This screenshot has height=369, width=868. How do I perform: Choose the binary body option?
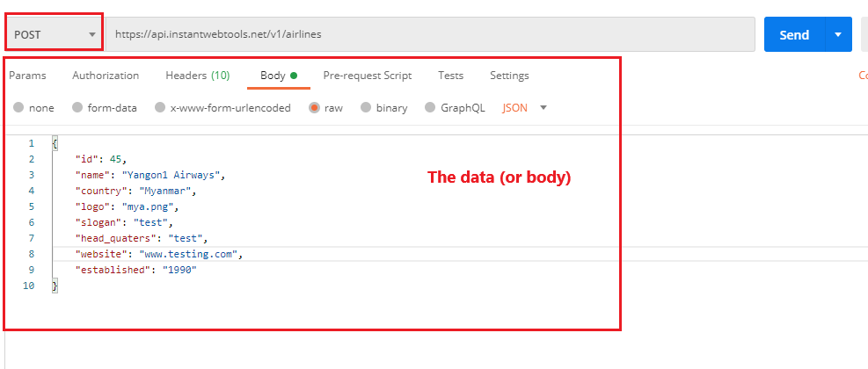[366, 108]
